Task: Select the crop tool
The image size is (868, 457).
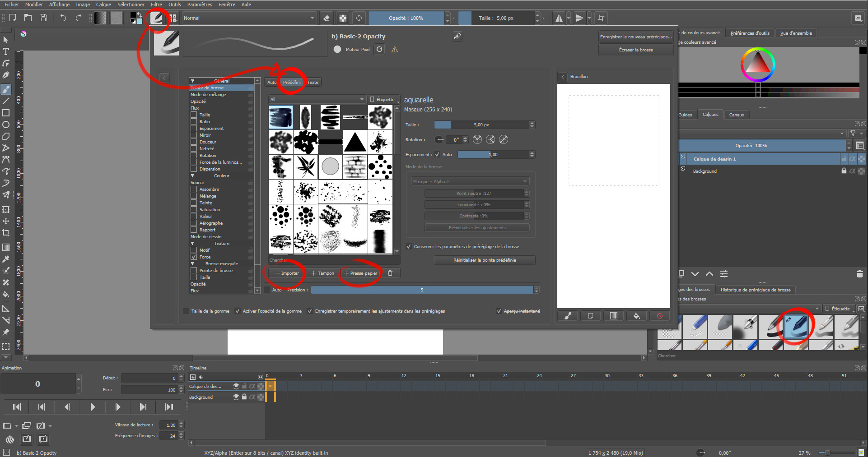Action: [6, 233]
